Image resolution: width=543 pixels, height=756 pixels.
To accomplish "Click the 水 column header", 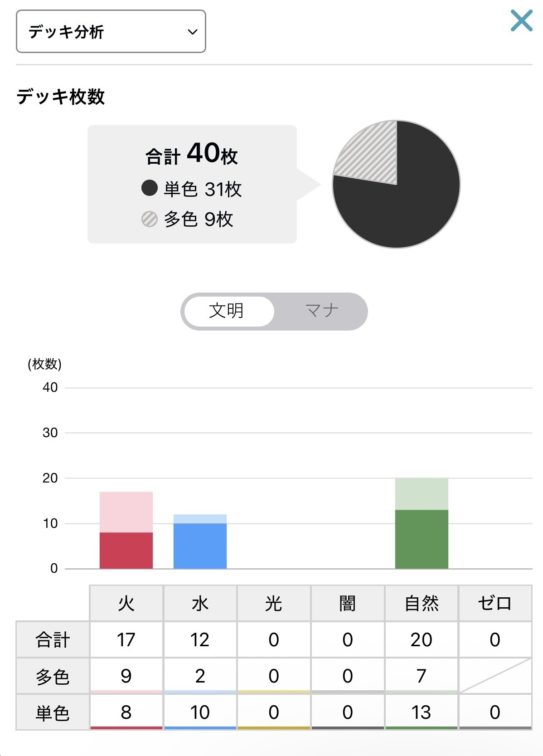I will pyautogui.click(x=200, y=603).
